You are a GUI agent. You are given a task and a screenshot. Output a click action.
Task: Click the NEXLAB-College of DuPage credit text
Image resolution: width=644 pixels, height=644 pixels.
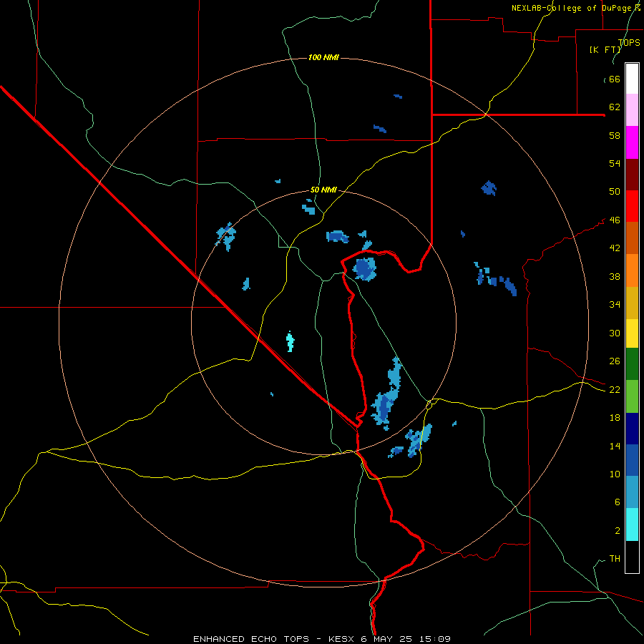tap(576, 8)
